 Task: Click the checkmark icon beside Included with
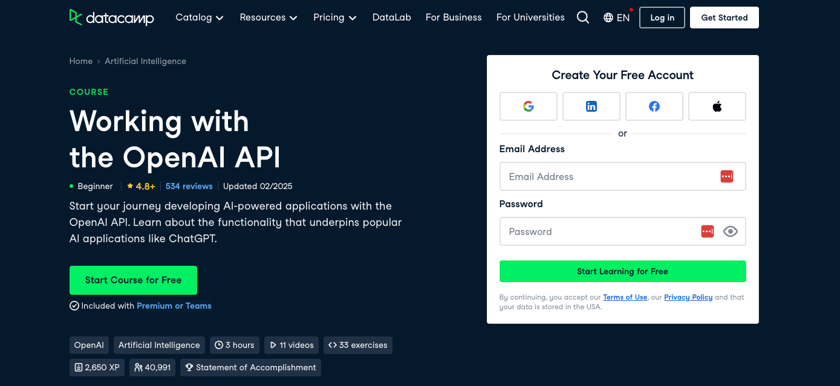[x=74, y=306]
